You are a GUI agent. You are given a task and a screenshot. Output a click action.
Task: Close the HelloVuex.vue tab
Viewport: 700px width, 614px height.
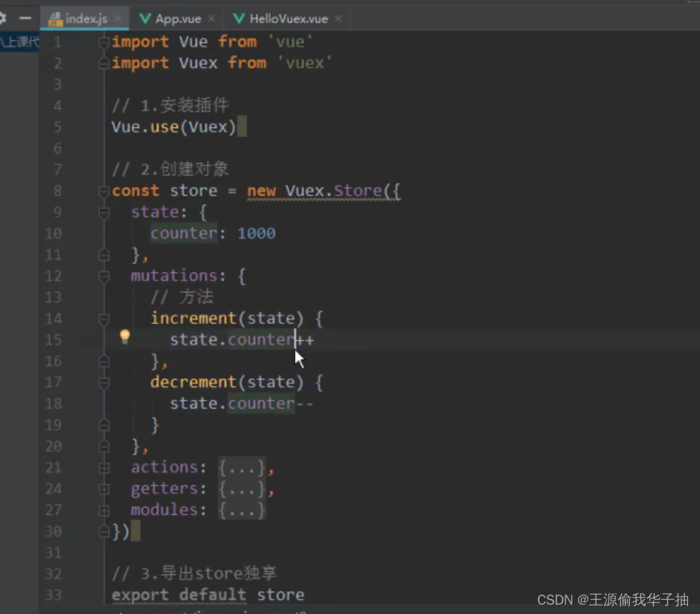coord(338,19)
